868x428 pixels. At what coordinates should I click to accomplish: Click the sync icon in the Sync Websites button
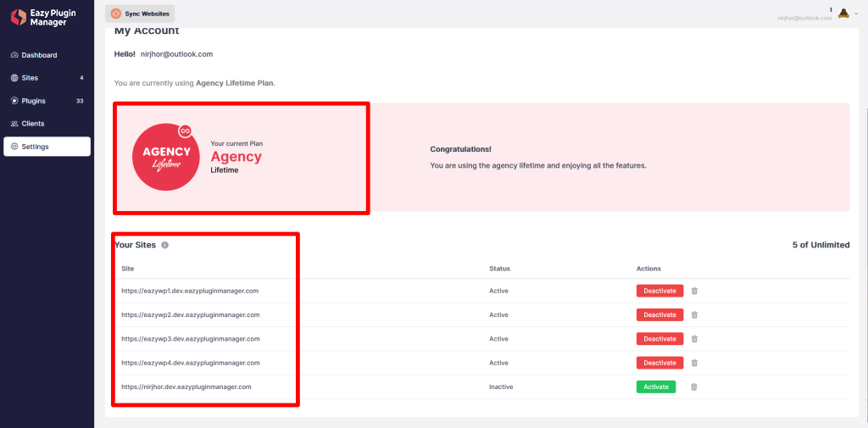[x=115, y=14]
